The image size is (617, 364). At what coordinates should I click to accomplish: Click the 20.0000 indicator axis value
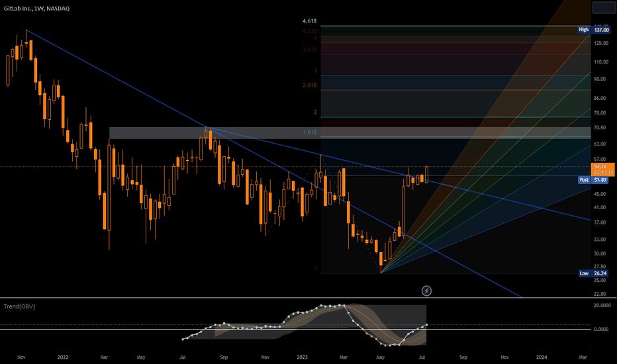pos(602,305)
